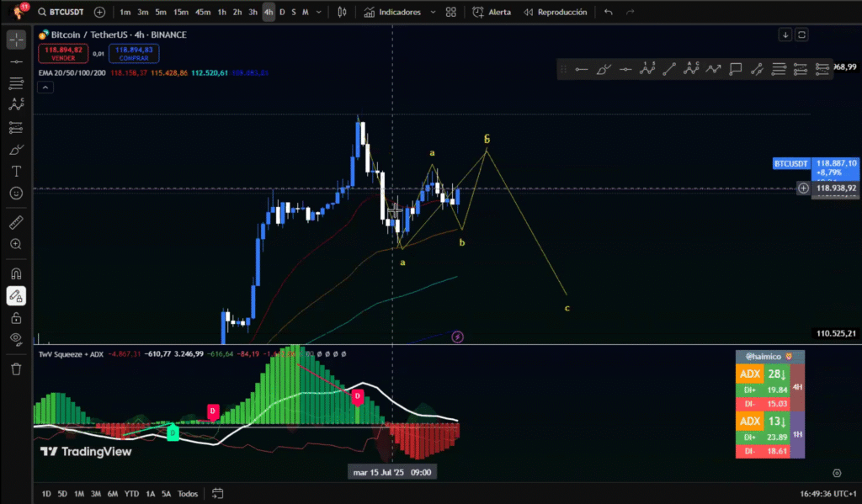Set the chart range to YTD
Image resolution: width=862 pixels, height=504 pixels.
point(131,494)
